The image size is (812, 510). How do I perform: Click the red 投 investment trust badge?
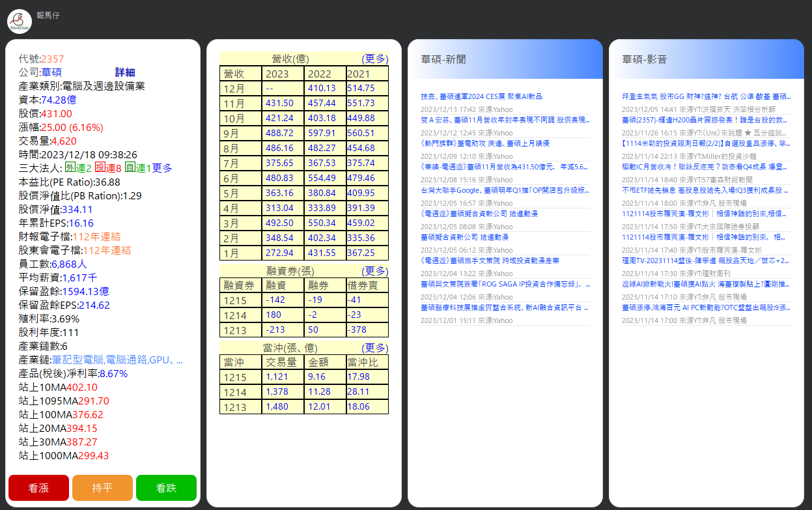click(x=100, y=167)
